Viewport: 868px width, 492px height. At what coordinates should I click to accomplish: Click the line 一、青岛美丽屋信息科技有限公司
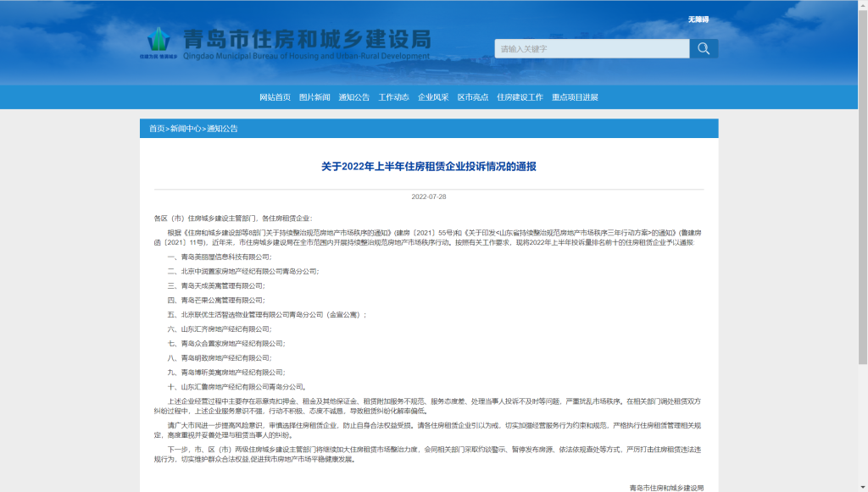tap(220, 257)
